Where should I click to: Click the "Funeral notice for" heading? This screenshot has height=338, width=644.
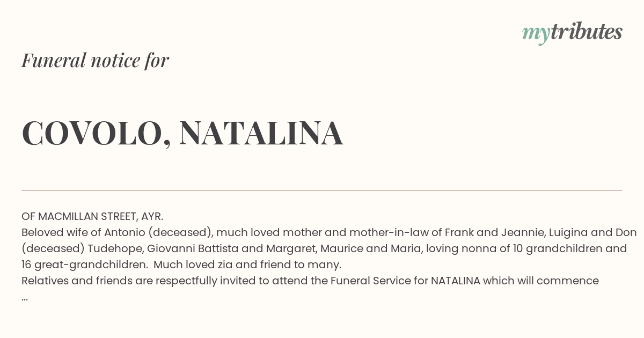(95, 60)
